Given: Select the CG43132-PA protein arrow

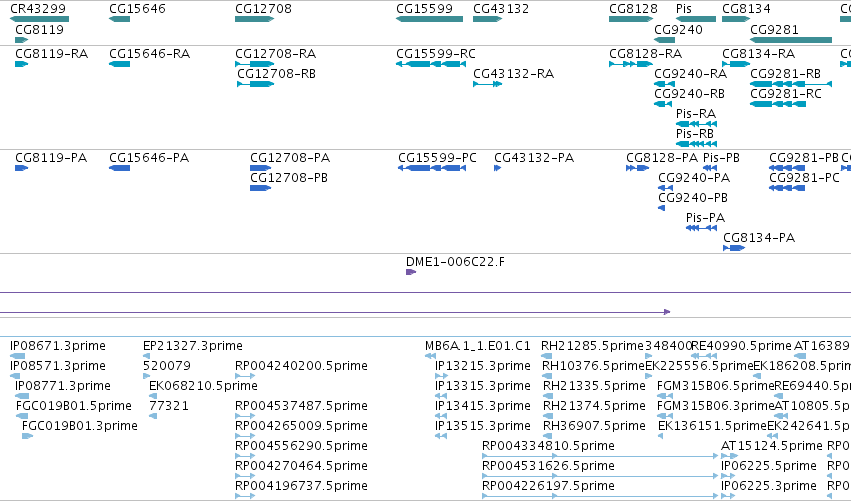Looking at the screenshot, I should coord(498,168).
